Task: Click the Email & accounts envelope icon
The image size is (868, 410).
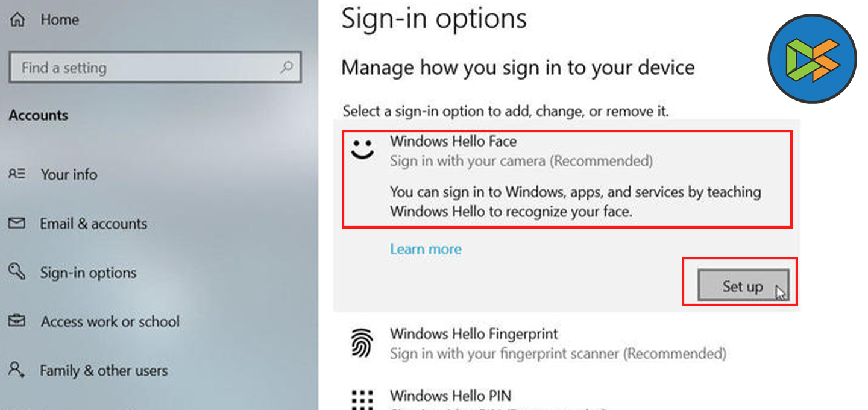Action: click(17, 224)
